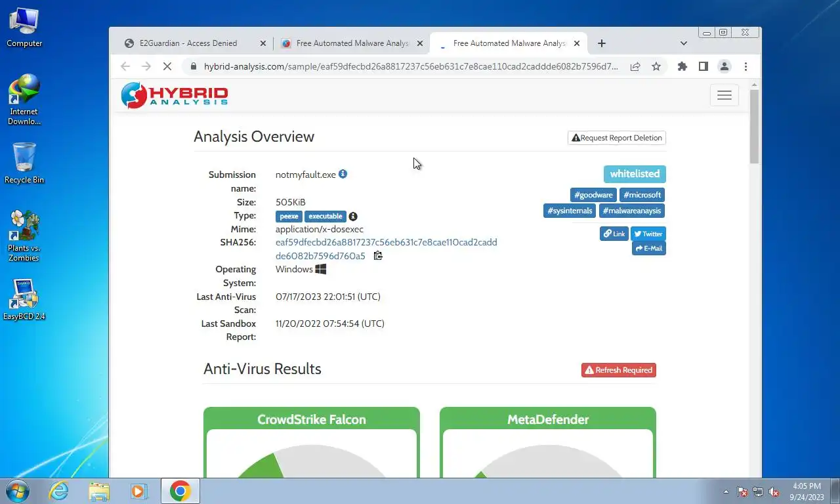Toggle Chrome side panel icon

[703, 66]
